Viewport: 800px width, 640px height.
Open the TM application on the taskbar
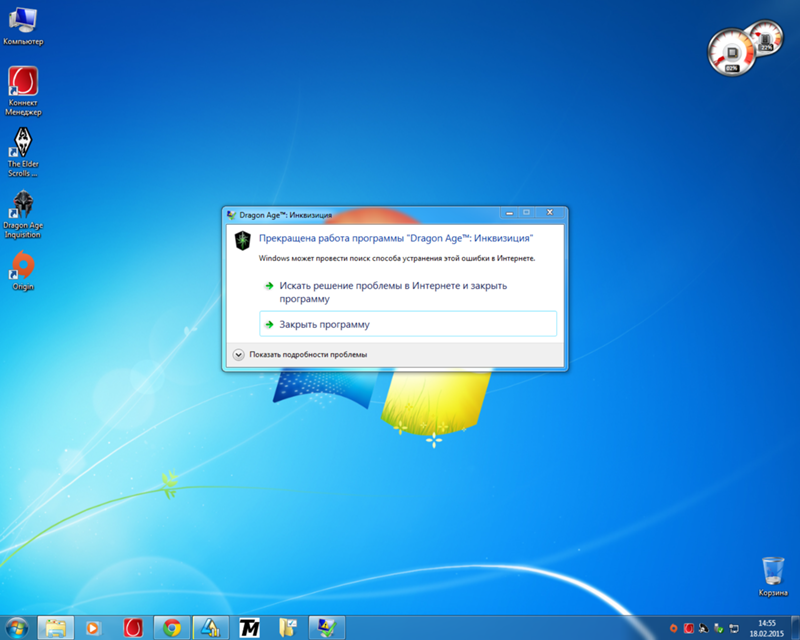tap(249, 628)
